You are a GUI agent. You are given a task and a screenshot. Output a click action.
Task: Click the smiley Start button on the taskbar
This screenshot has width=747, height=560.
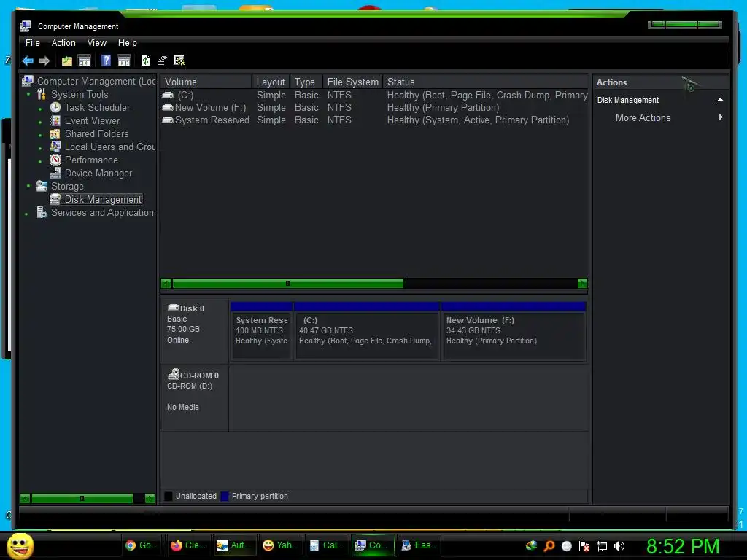pos(20,545)
